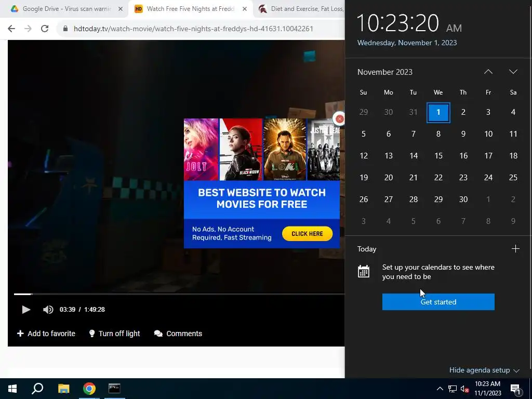Open the Windows Start menu

tap(12, 389)
